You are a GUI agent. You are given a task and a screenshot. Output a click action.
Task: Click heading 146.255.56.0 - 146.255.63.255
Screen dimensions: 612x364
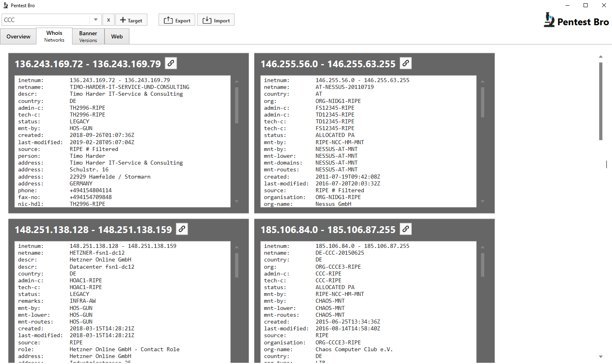coord(328,64)
